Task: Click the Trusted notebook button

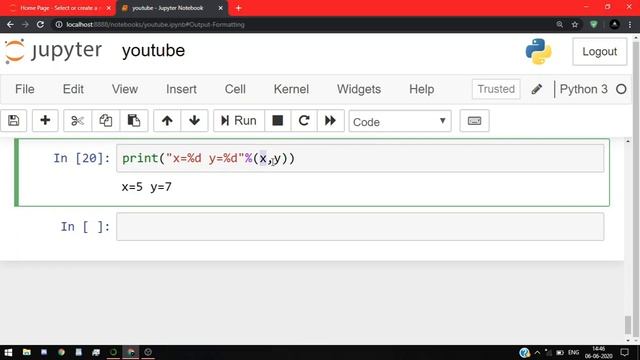Action: pyautogui.click(x=496, y=89)
